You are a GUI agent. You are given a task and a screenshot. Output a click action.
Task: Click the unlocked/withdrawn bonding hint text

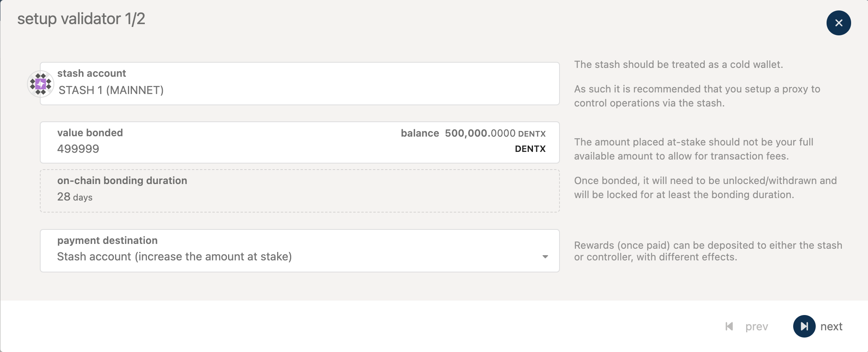[x=705, y=188]
